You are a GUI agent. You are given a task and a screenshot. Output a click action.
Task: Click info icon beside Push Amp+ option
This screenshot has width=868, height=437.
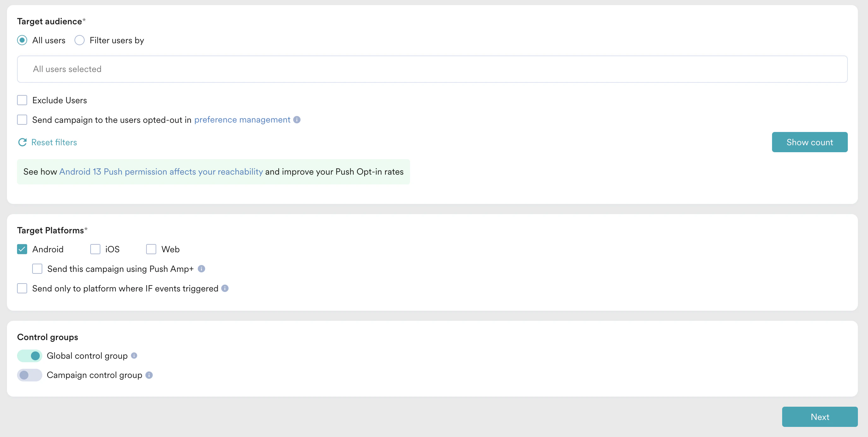[201, 269]
